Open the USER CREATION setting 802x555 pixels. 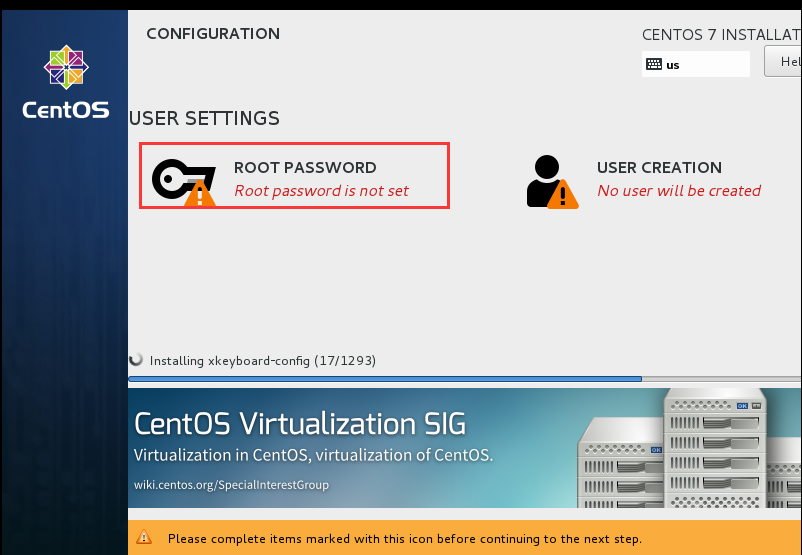point(659,168)
